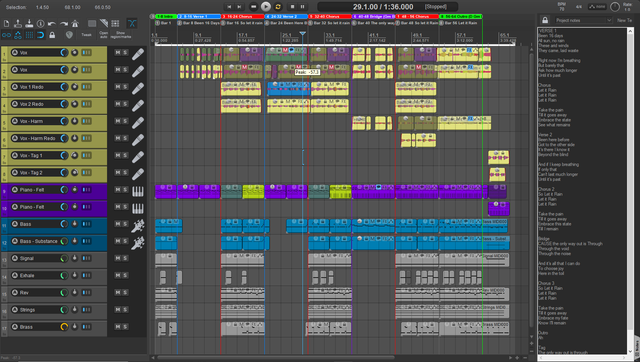Viewport: 640px width, 362px height.
Task: Mute the Bass track
Action: point(118,224)
